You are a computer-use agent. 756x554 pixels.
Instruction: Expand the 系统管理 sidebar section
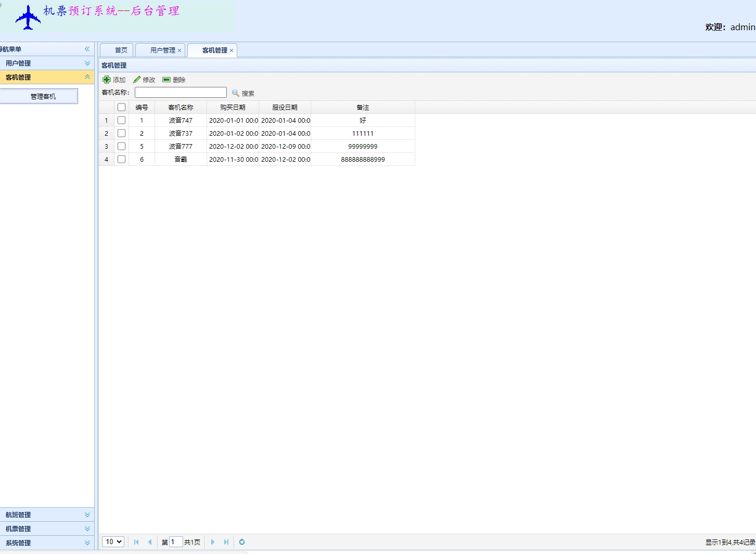point(87,543)
